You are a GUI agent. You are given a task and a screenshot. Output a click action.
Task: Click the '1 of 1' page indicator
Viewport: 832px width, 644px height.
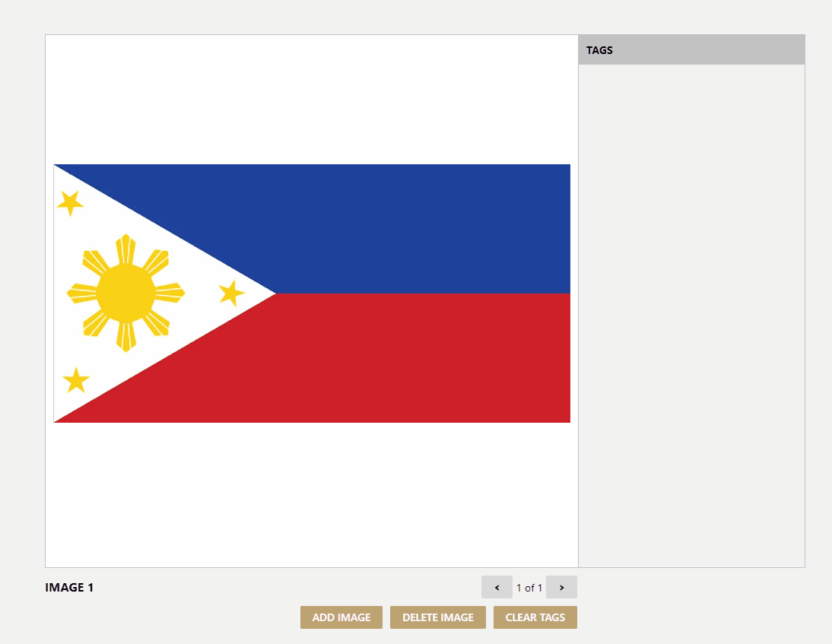529,588
